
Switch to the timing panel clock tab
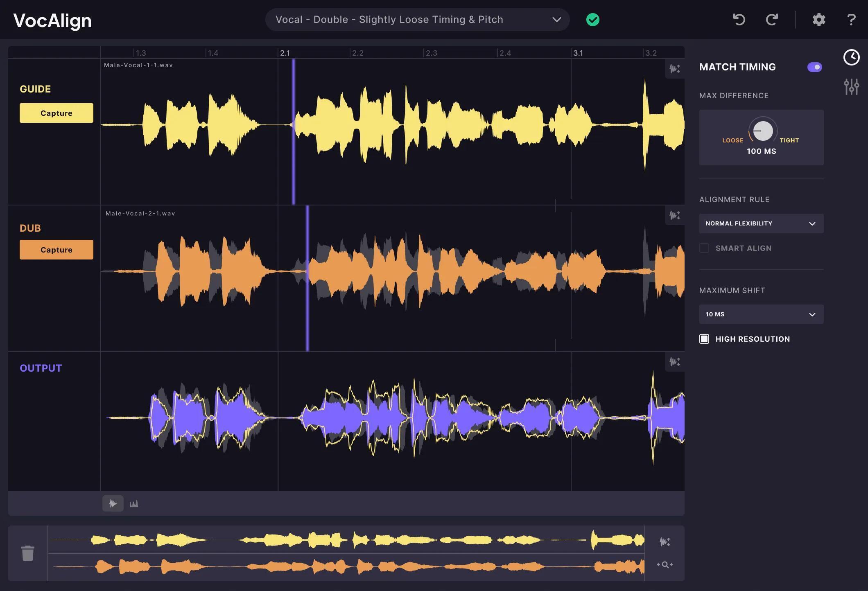[x=852, y=57]
